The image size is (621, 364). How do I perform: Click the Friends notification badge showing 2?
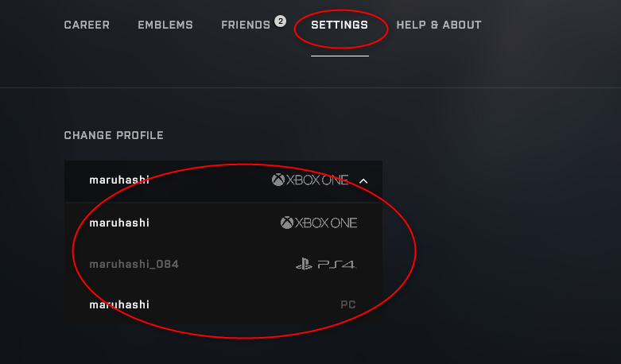click(x=281, y=21)
